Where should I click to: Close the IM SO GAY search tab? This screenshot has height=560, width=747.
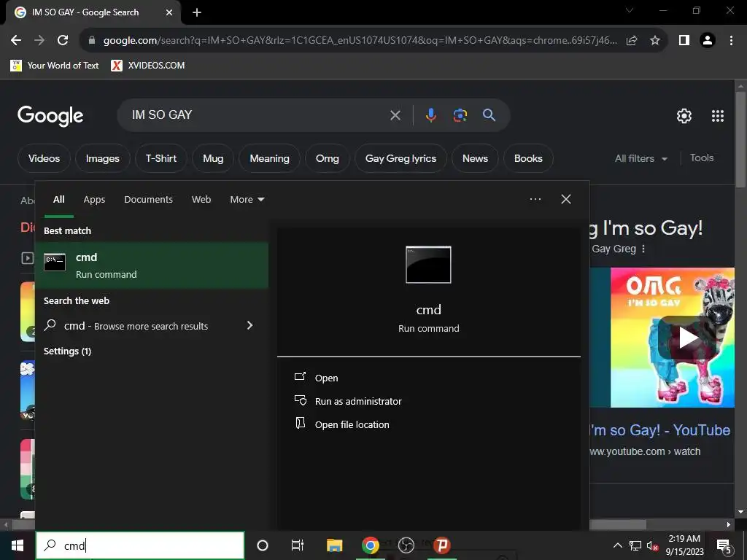pyautogui.click(x=169, y=12)
